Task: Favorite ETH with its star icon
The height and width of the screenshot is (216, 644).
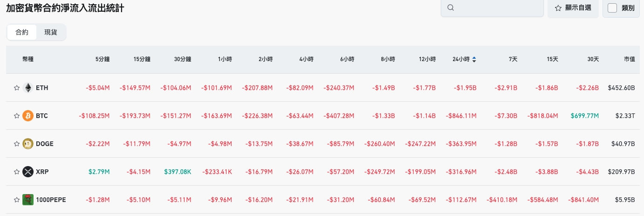Action: pos(17,88)
